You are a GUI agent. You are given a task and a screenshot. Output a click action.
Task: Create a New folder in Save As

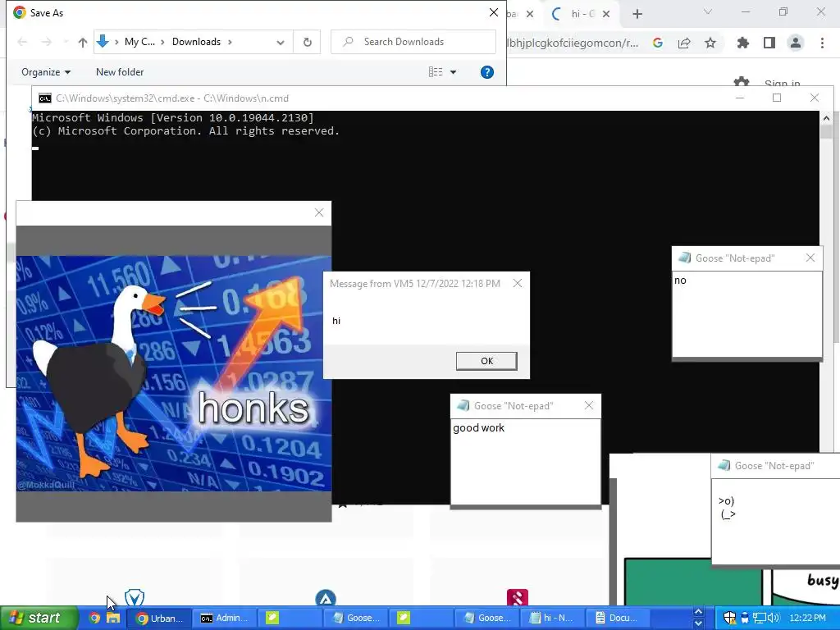120,72
